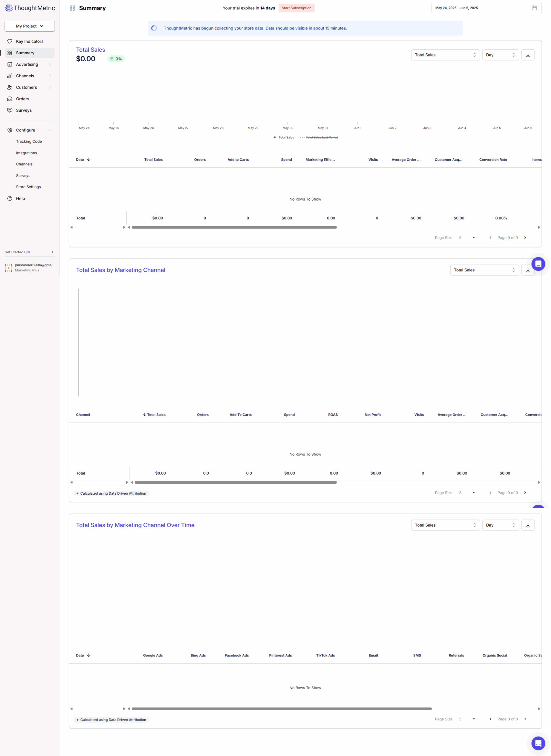This screenshot has width=551, height=756.
Task: Click the download icon in Total Sales card
Action: tap(528, 55)
